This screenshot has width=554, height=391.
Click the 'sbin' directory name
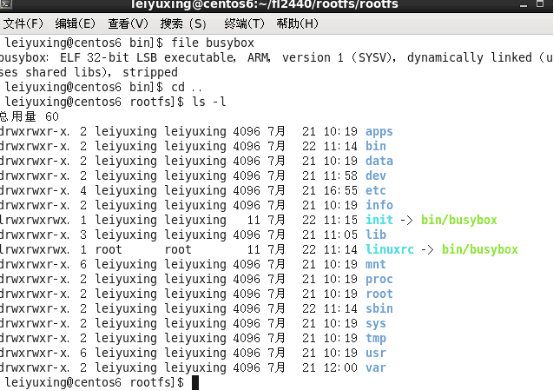click(x=379, y=308)
